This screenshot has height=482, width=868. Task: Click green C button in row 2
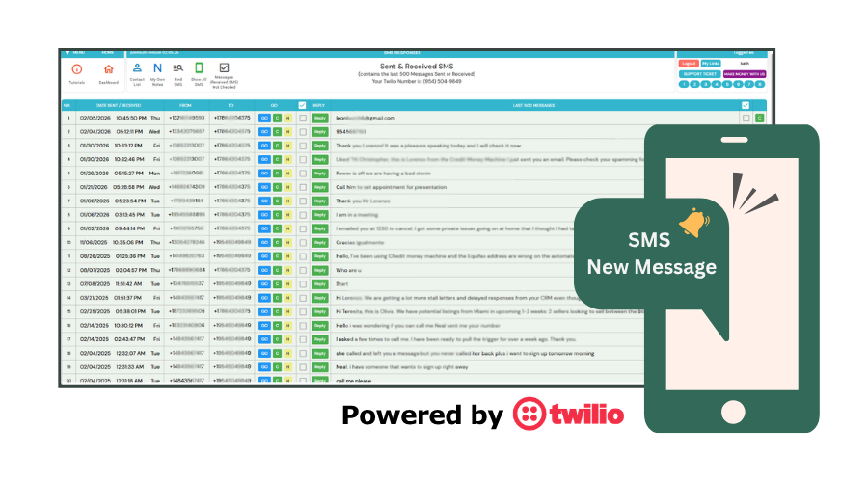coord(278,132)
